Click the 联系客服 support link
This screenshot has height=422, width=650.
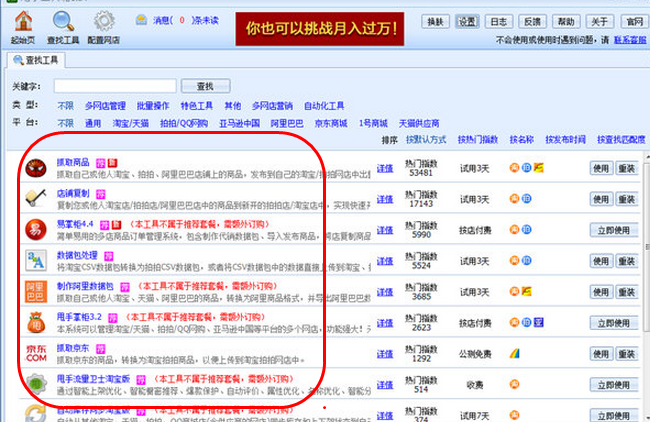(630, 40)
